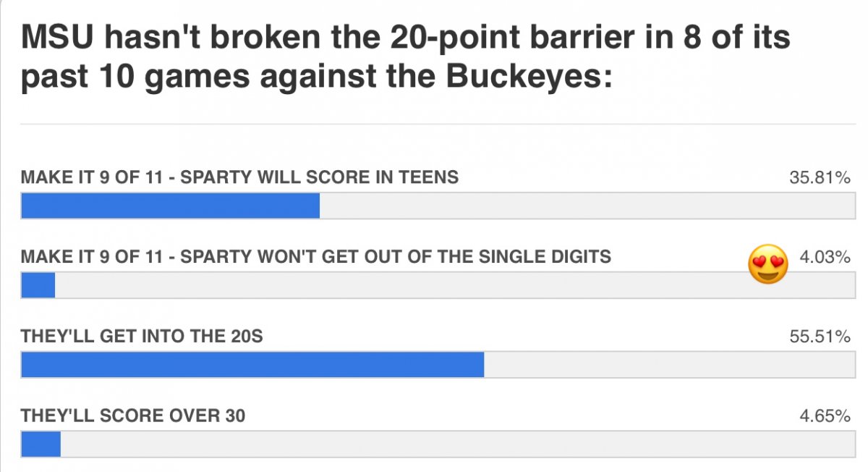This screenshot has width=868, height=472.
Task: Pick the 'THEY'LL GET INTO THE 20S' option label
Action: pos(147,336)
